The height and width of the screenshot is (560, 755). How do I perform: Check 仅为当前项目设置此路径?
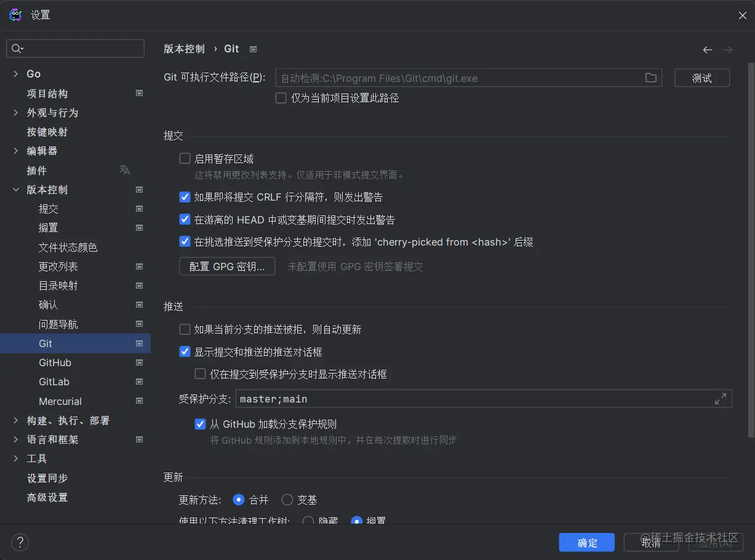point(281,97)
